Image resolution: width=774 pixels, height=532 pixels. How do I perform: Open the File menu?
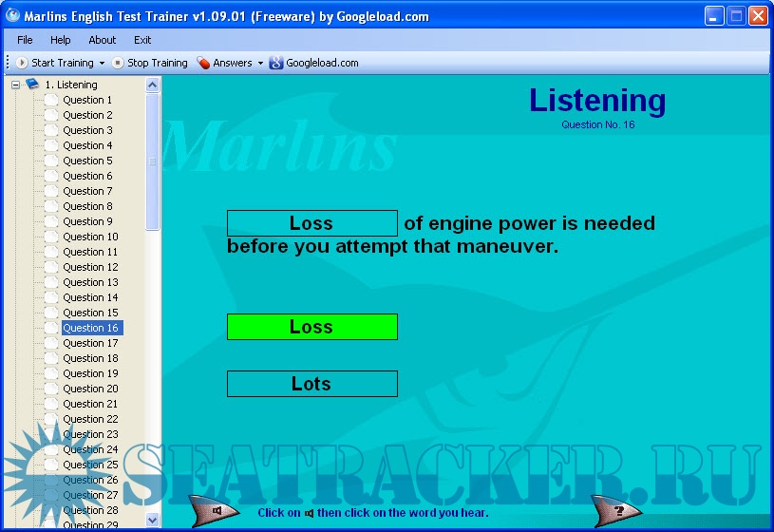point(25,40)
